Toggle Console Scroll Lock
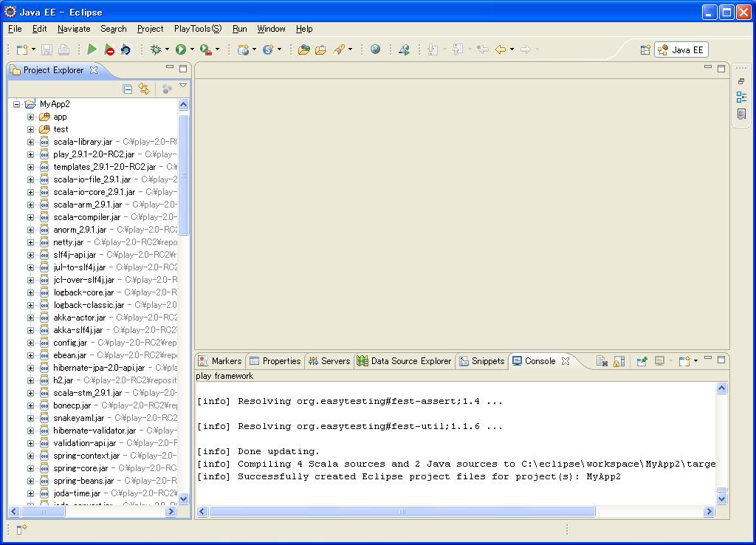Image resolution: width=756 pixels, height=545 pixels. click(x=619, y=361)
